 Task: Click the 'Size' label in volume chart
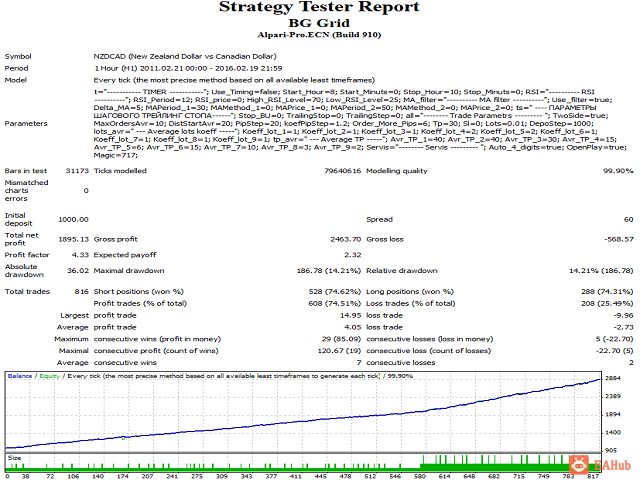click(14, 458)
